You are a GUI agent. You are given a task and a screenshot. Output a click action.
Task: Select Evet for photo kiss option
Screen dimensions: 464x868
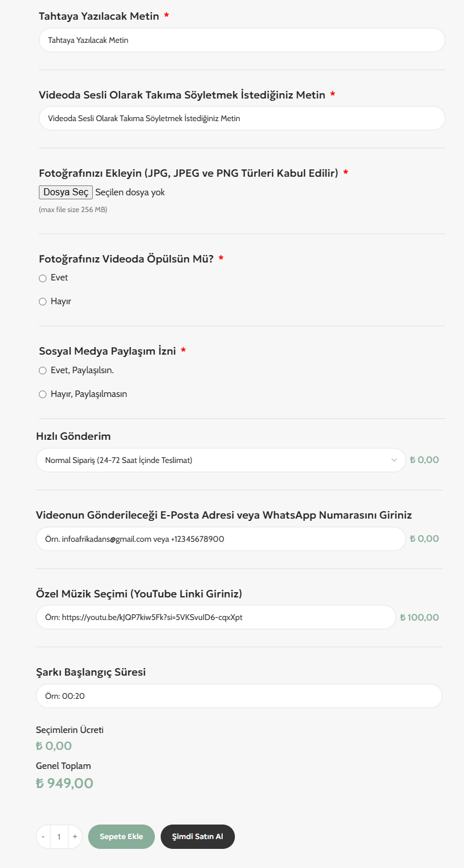42,278
